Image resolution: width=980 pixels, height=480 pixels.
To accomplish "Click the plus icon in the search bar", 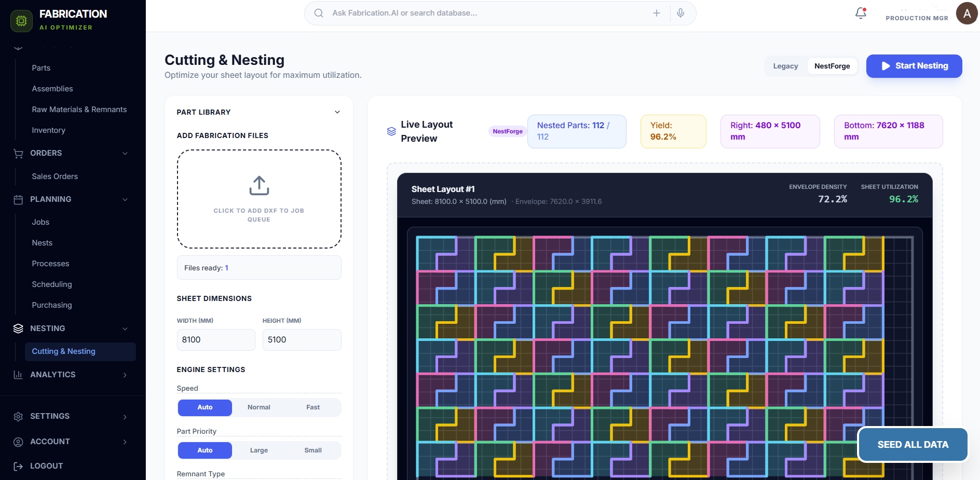I will point(657,13).
